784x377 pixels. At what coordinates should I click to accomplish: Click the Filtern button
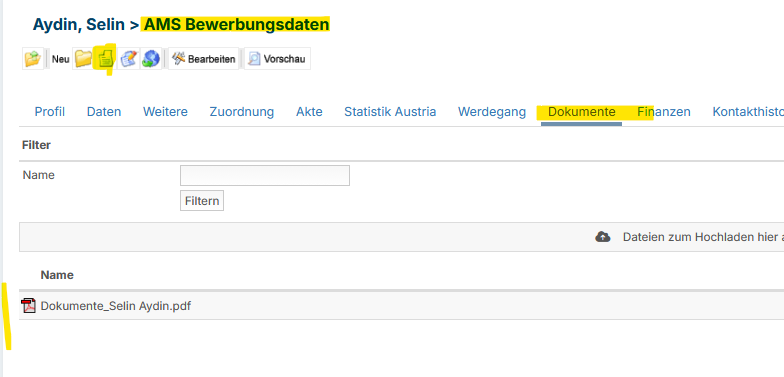pyautogui.click(x=202, y=201)
